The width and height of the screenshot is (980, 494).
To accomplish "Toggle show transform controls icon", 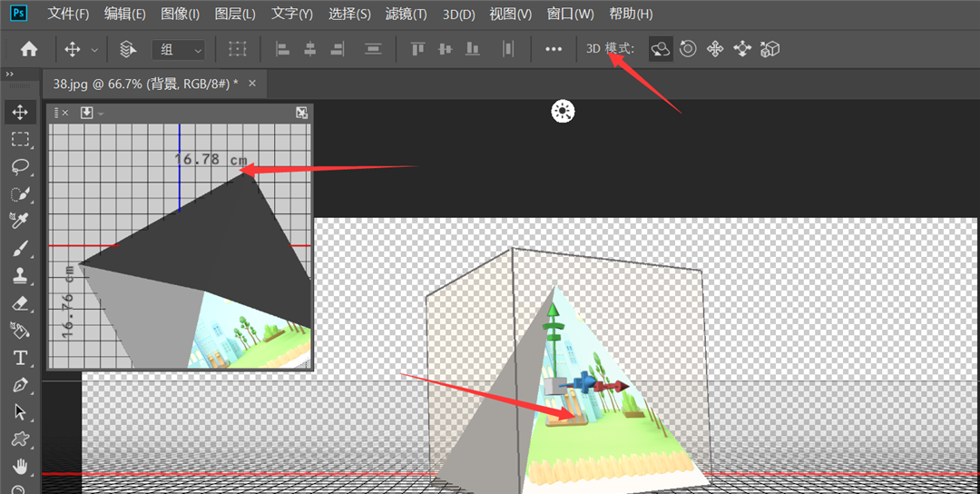I will click(x=238, y=49).
